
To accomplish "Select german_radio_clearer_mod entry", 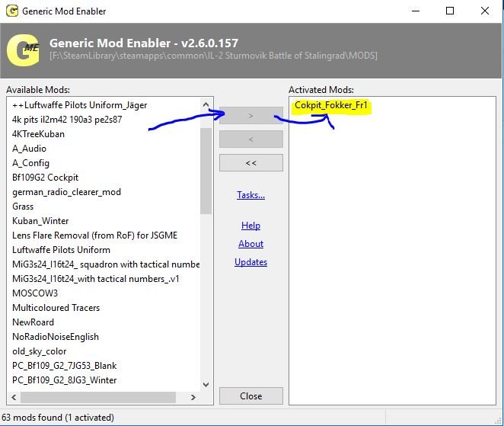I will point(66,192).
